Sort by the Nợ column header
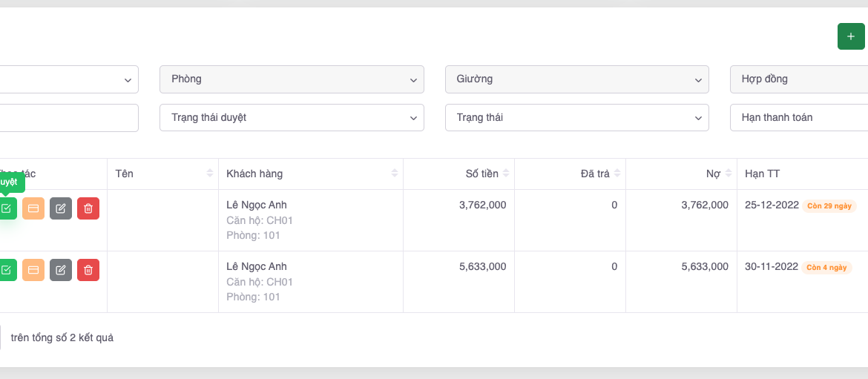Viewport: 868px width, 379px height. 713,174
